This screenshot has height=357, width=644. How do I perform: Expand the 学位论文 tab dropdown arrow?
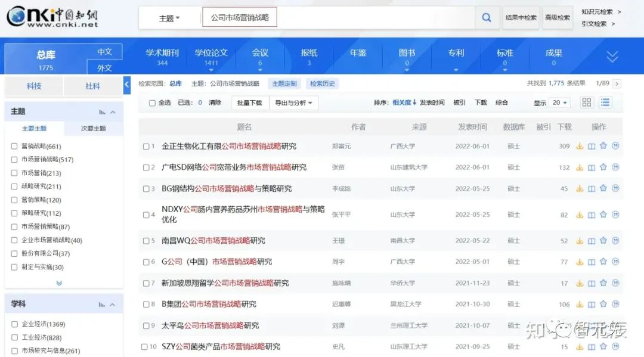(211, 70)
